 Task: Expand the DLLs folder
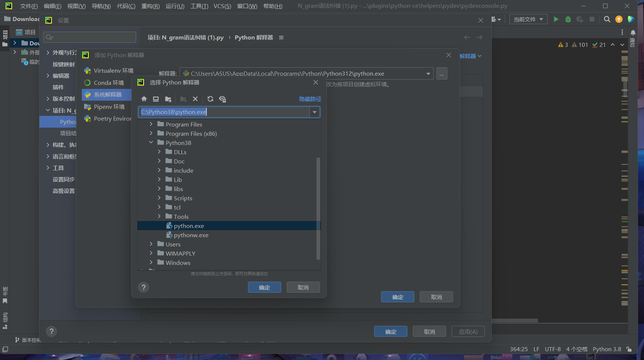click(159, 152)
